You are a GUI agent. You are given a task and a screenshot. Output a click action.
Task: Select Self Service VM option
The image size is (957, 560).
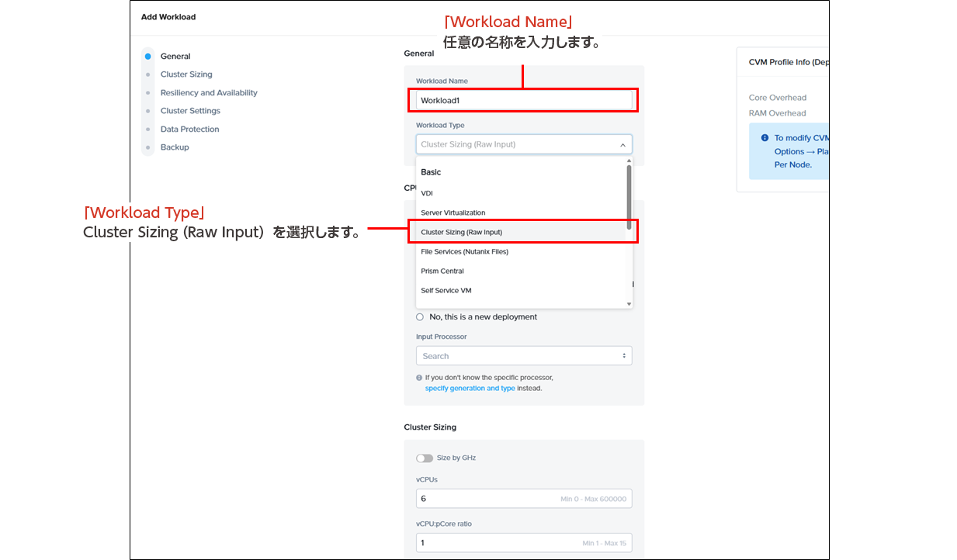(446, 291)
